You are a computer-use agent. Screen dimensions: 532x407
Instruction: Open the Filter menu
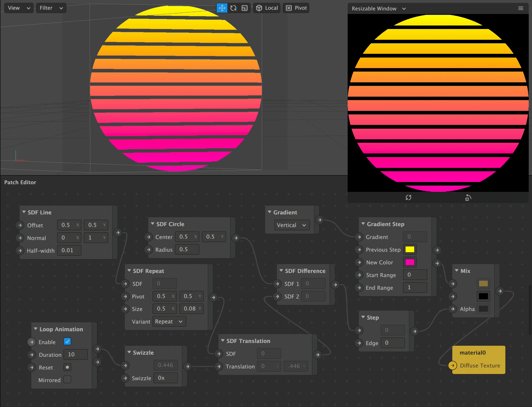pos(51,8)
